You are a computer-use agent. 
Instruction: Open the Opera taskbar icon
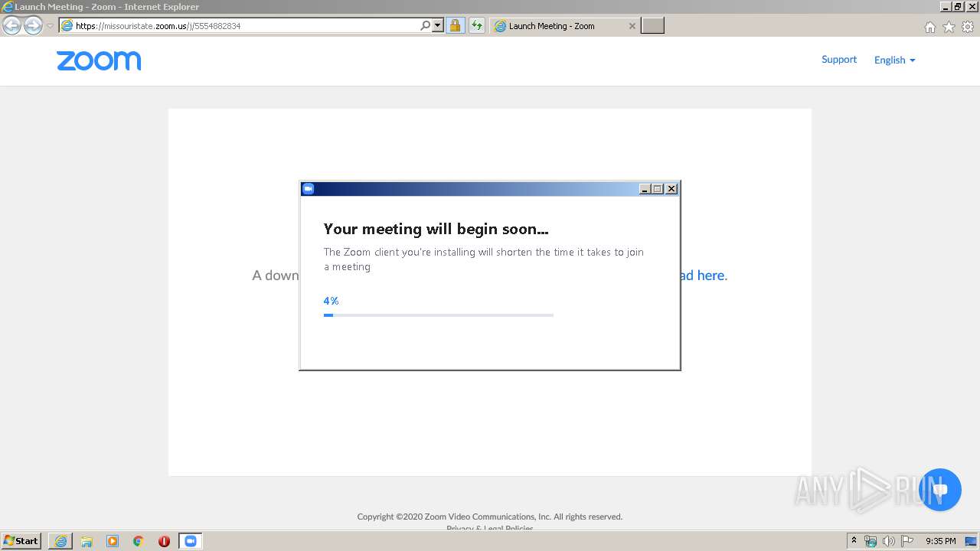pos(164,541)
